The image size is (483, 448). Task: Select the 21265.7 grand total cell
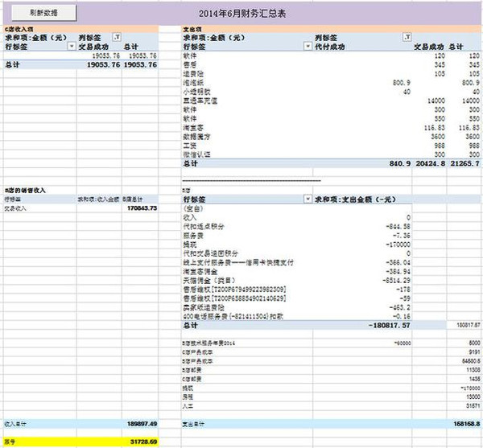tap(464, 163)
